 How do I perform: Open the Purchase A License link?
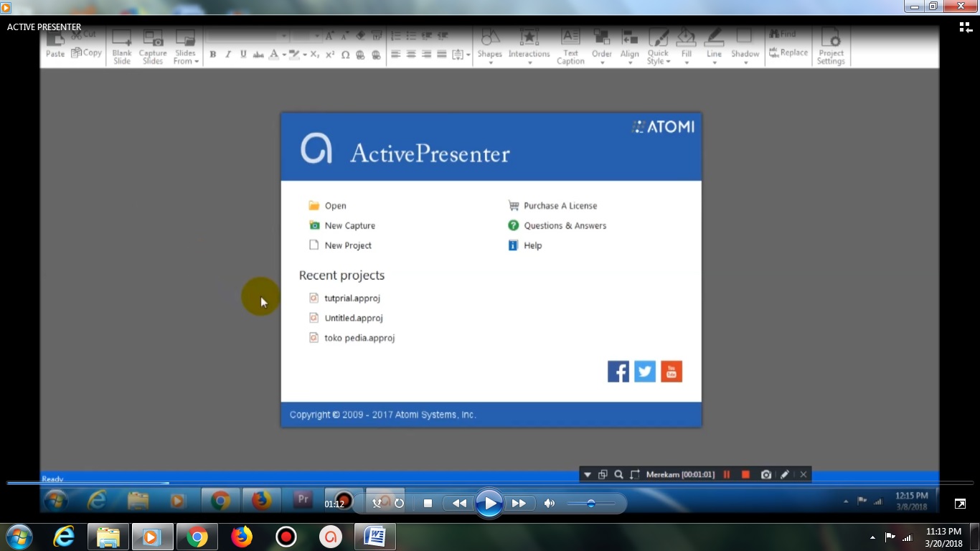pos(552,206)
